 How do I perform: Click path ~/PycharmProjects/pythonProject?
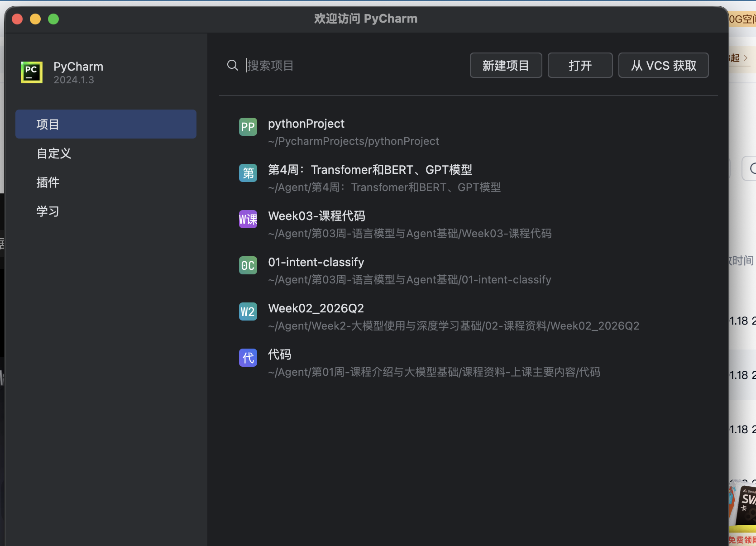[x=354, y=141]
